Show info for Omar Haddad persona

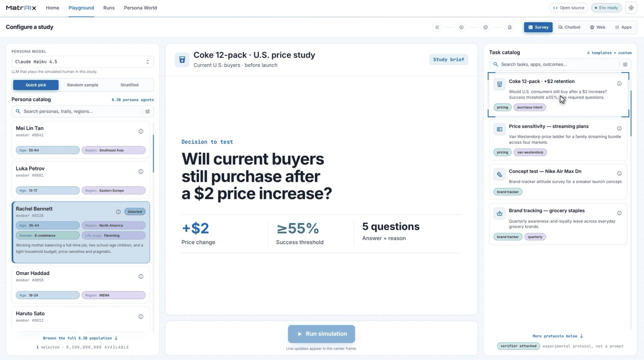pos(141,276)
